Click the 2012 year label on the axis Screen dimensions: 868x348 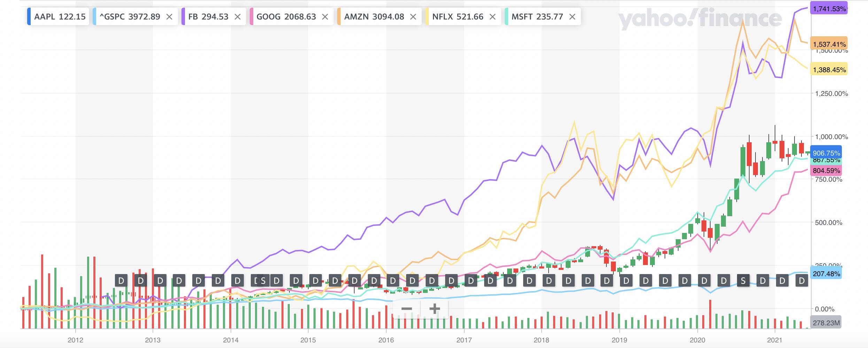pyautogui.click(x=75, y=340)
